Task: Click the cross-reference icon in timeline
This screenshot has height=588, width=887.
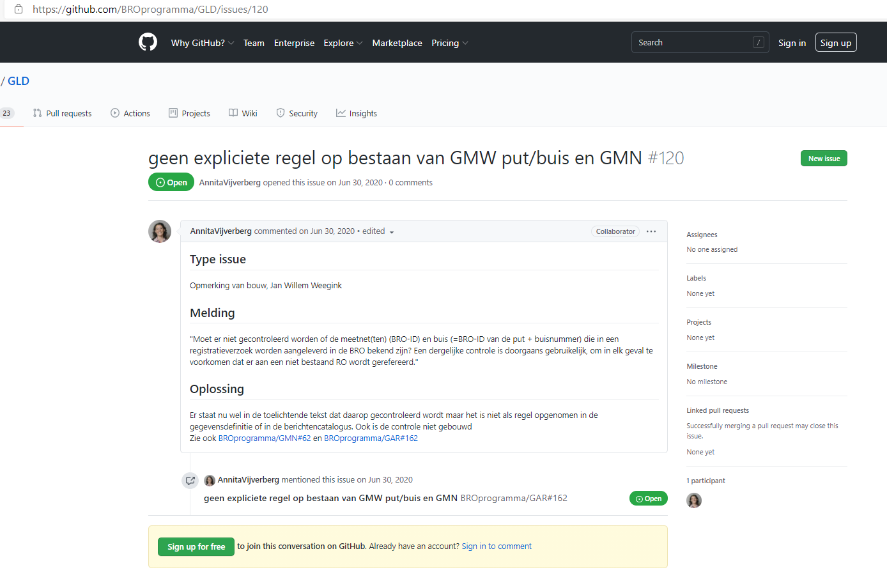Action: point(190,481)
